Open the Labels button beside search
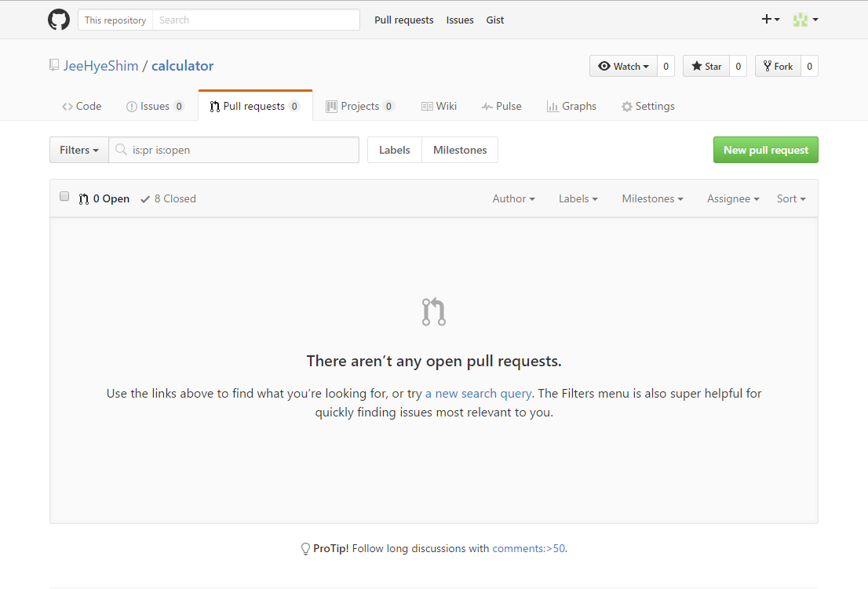This screenshot has height=589, width=868. [x=395, y=150]
